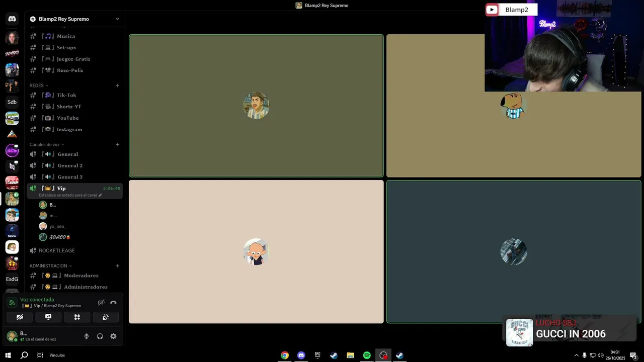Screen dimensions: 644x362
Task: Open the Sdb server
Action: 12,102
